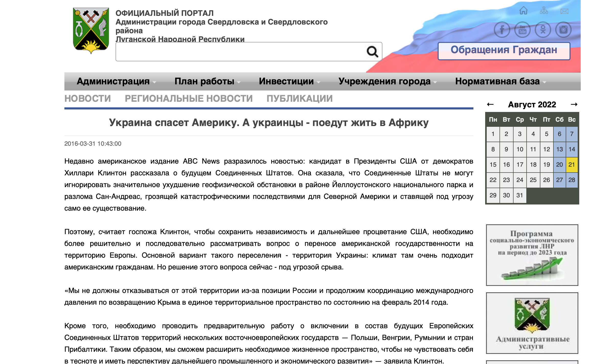This screenshot has width=614, height=364.
Task: Go to next month arrow in calendar
Action: click(574, 104)
